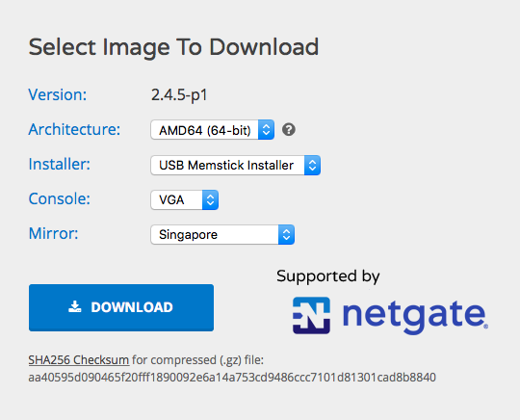Click the Select Image To Download heading

[x=173, y=47]
